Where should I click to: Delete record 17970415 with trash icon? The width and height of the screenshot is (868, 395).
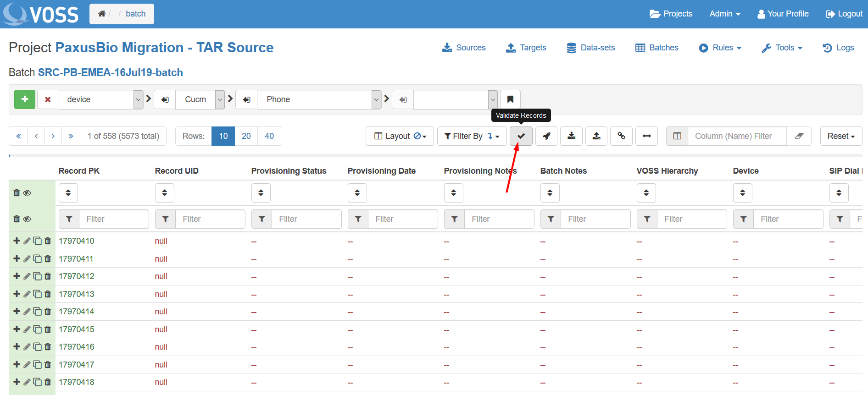pyautogui.click(x=48, y=329)
